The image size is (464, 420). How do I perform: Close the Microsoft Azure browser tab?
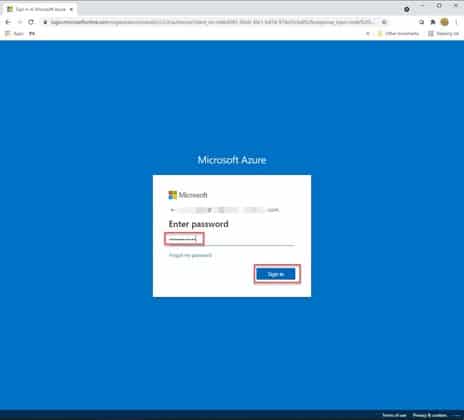71,9
